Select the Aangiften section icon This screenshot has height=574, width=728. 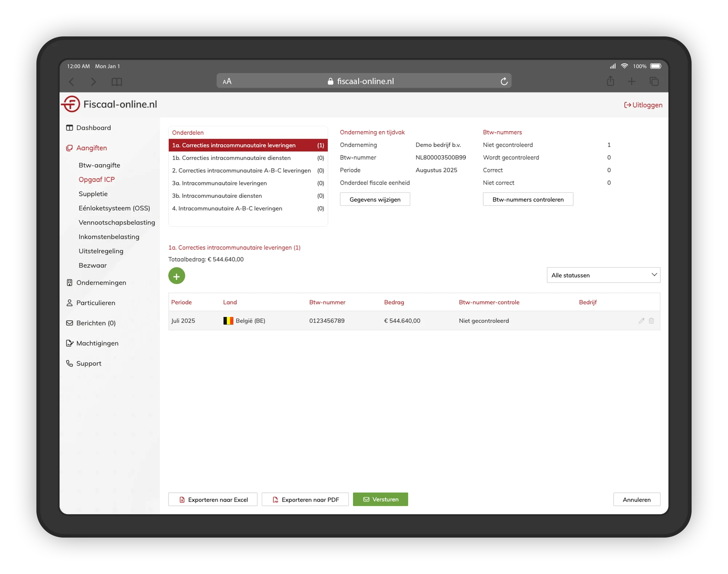(69, 148)
